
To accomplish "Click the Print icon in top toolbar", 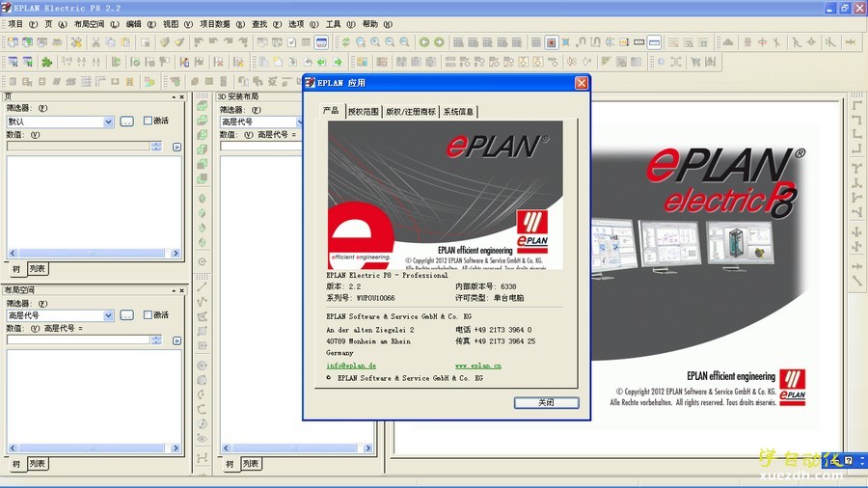I will 57,42.
